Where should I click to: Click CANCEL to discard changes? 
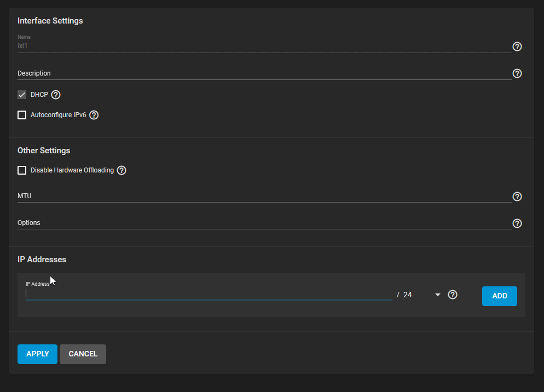83,354
